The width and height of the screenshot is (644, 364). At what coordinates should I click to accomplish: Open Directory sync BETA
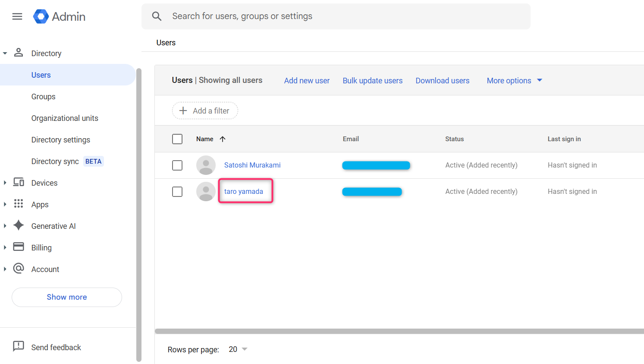tap(67, 161)
